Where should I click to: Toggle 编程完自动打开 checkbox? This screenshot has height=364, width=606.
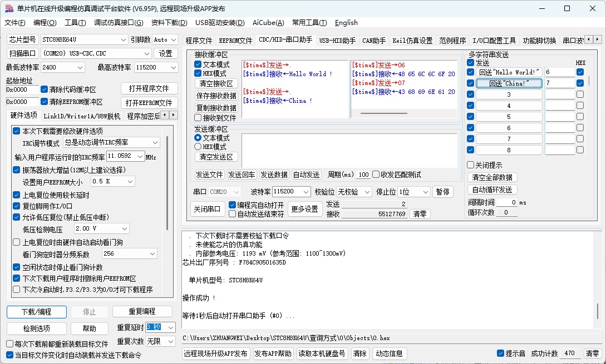pos(232,205)
